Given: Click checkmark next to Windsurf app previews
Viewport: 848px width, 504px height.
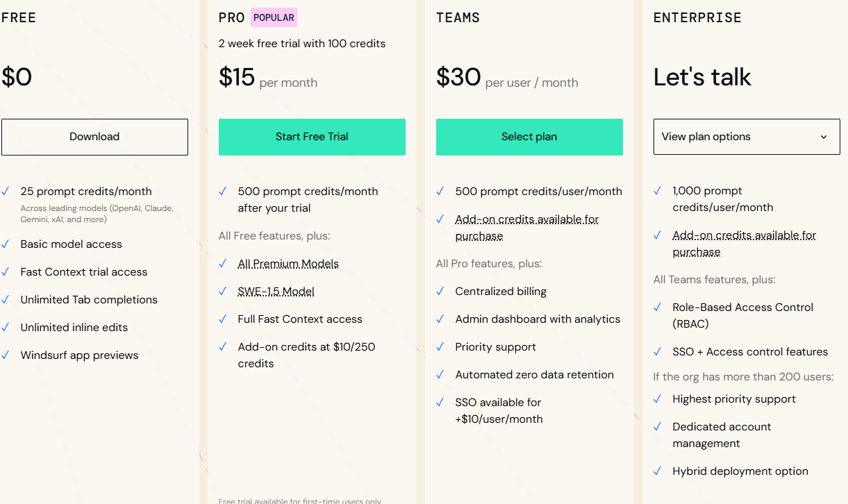Looking at the screenshot, I should 6,355.
